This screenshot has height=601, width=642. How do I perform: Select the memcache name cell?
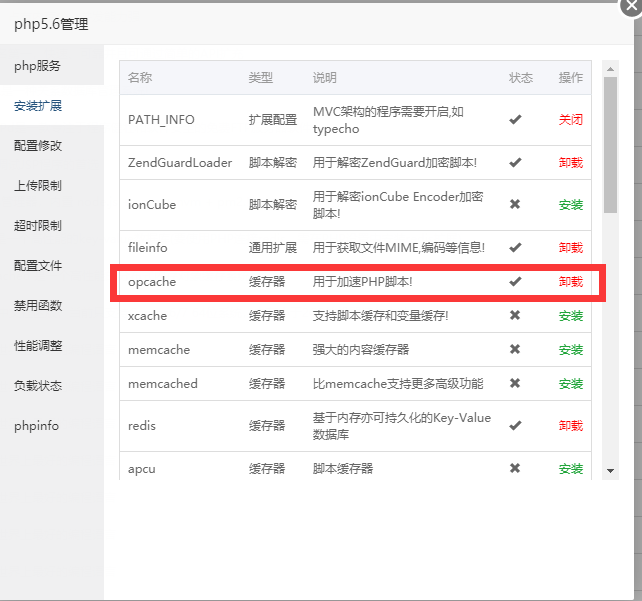pos(159,350)
